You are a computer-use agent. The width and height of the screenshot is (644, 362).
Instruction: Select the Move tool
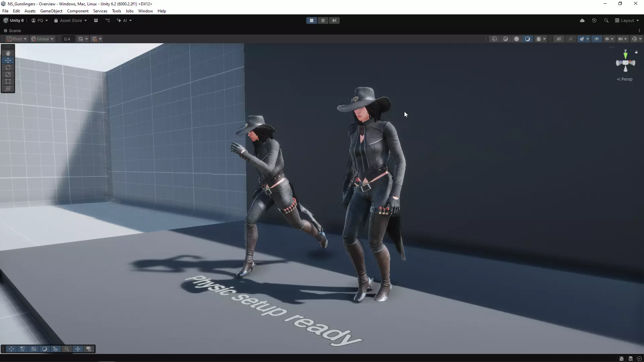(8, 60)
